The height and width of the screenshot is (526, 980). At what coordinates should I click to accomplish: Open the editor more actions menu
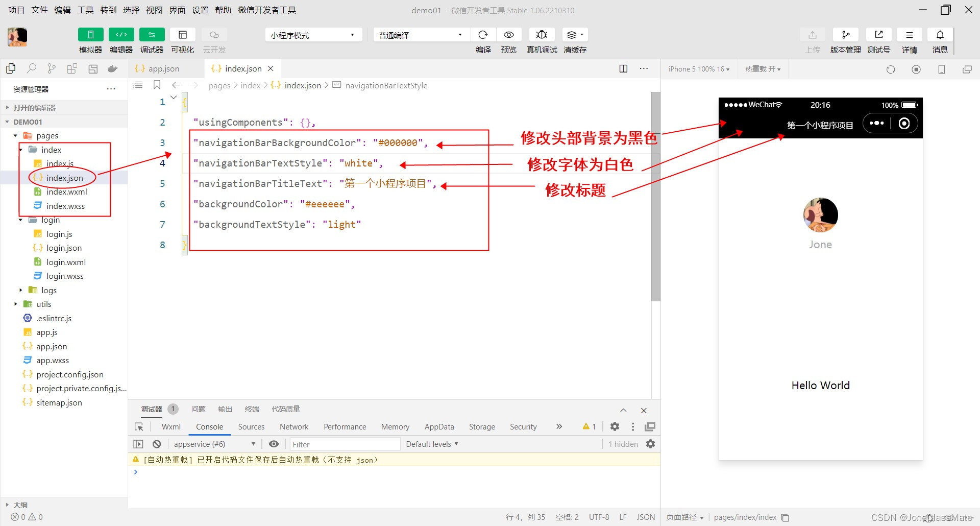(644, 69)
